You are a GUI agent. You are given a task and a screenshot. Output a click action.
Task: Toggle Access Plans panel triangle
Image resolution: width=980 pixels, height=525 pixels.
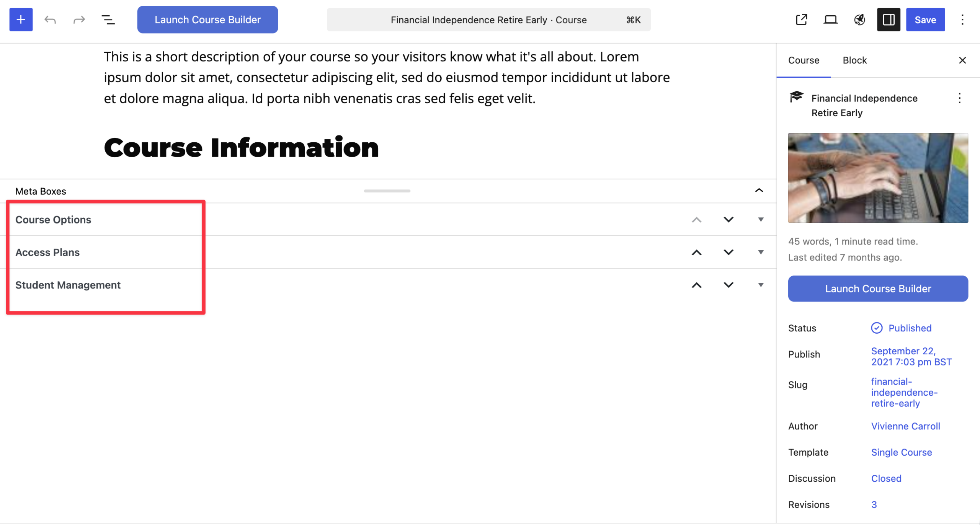(x=761, y=252)
